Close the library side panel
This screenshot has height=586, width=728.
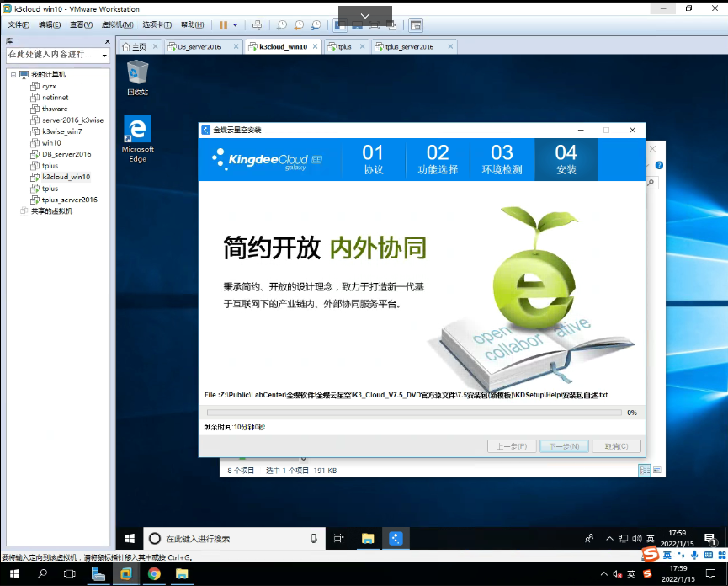107,41
